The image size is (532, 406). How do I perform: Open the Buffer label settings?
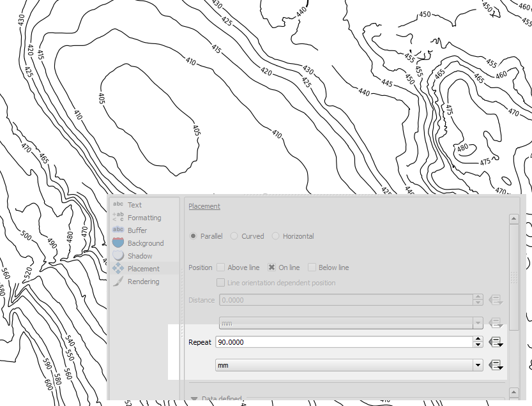coord(137,230)
